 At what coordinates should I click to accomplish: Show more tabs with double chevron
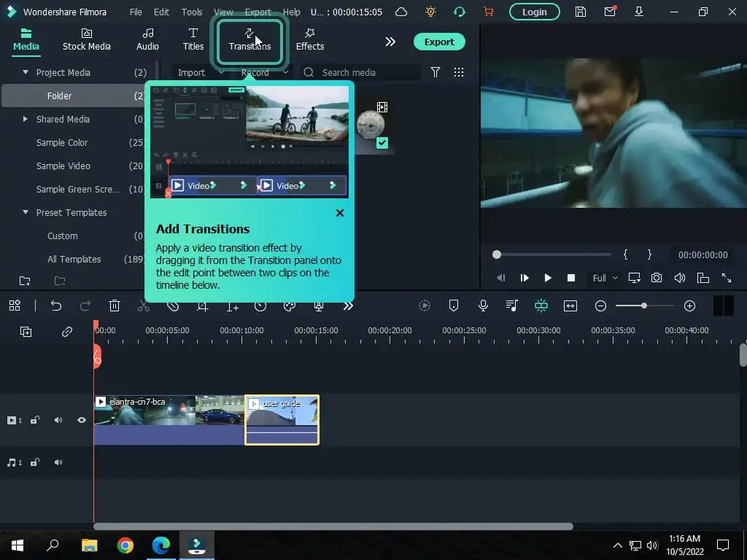point(390,42)
